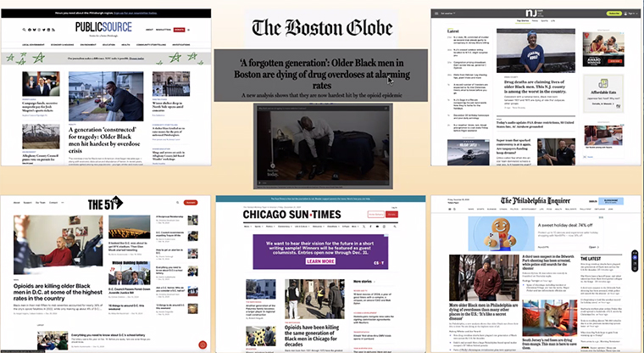The image size is (644, 353).
Task: Open Support link in The 51st navigation
Action: click(x=27, y=203)
